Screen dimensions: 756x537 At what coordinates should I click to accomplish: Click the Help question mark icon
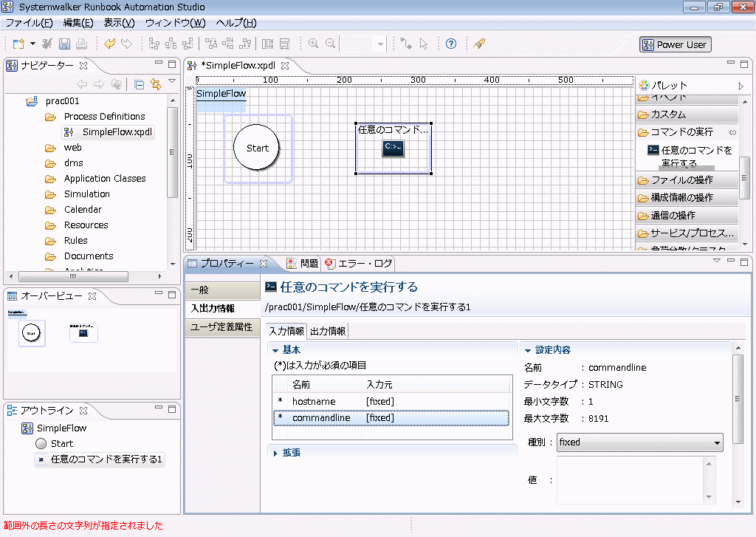[451, 44]
